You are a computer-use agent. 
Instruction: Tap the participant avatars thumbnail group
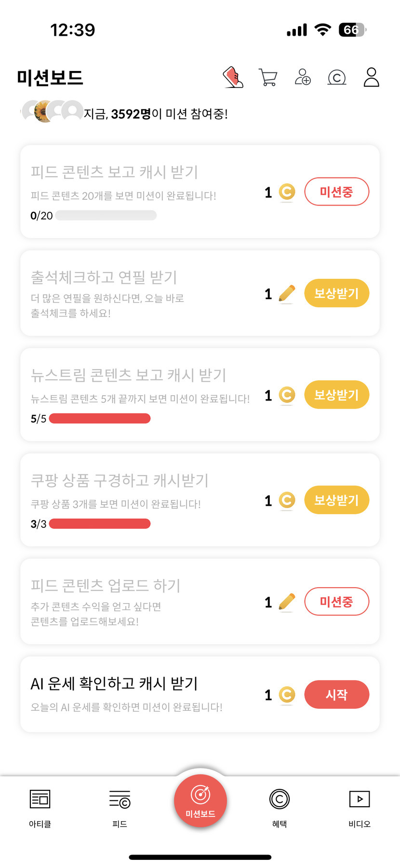53,111
